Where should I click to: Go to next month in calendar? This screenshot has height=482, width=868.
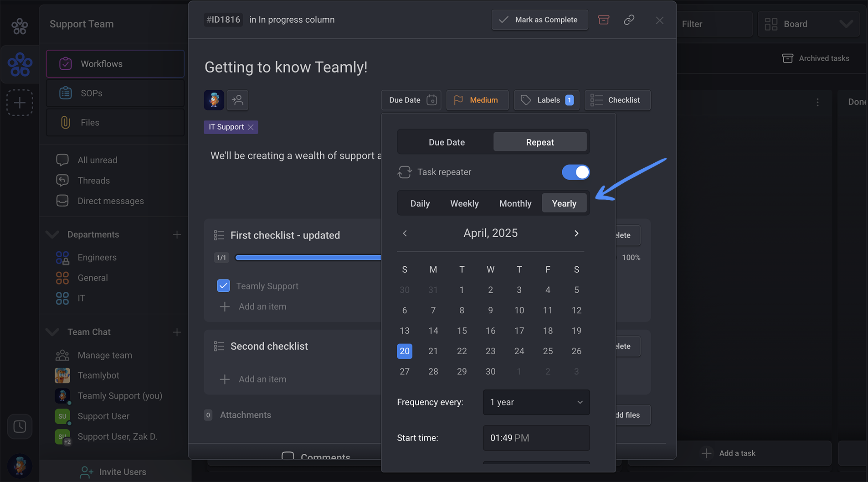[x=576, y=233]
